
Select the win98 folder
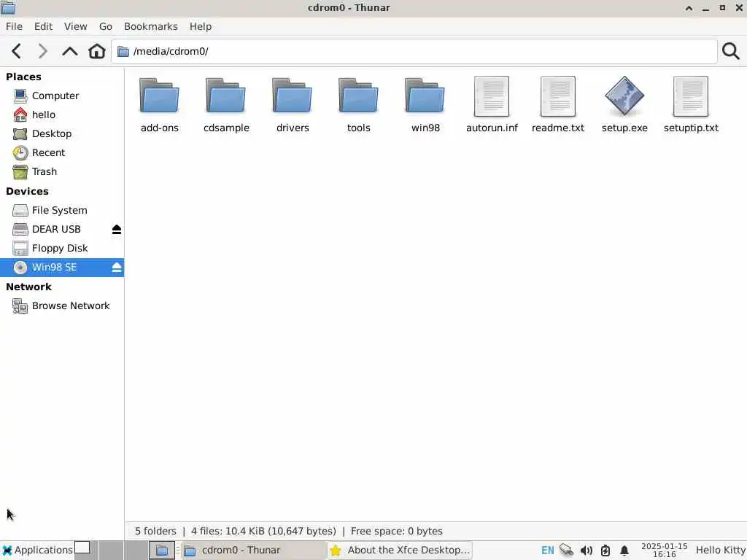coord(425,105)
